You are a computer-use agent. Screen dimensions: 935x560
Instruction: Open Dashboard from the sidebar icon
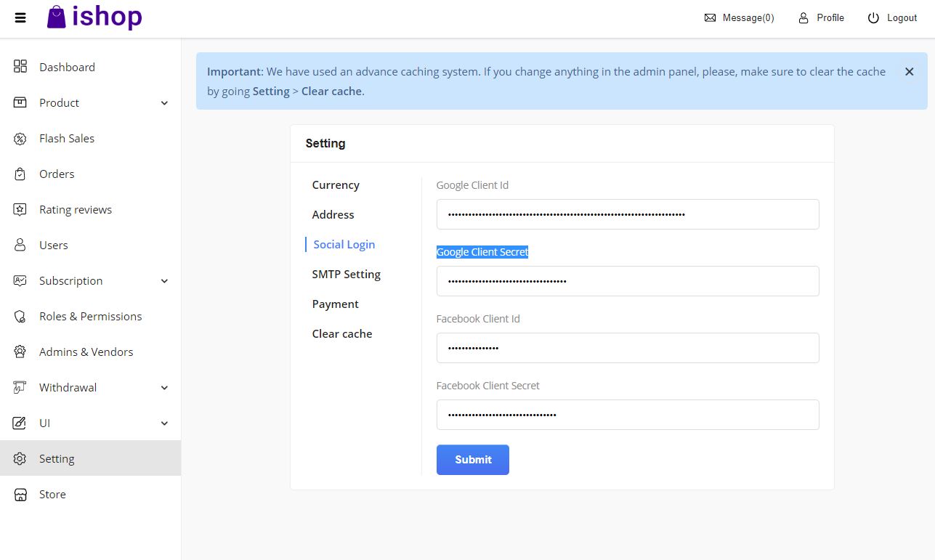20,67
